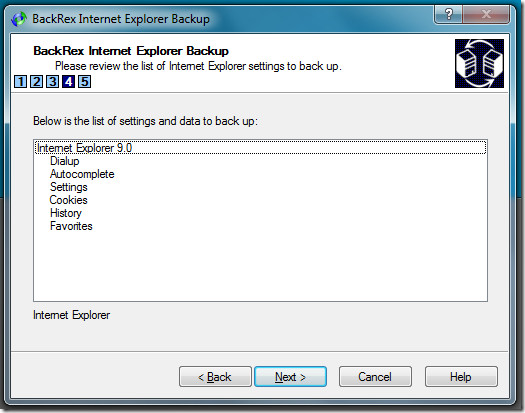
Task: Click the 'Internet Explorer' description text below list
Action: coord(71,315)
